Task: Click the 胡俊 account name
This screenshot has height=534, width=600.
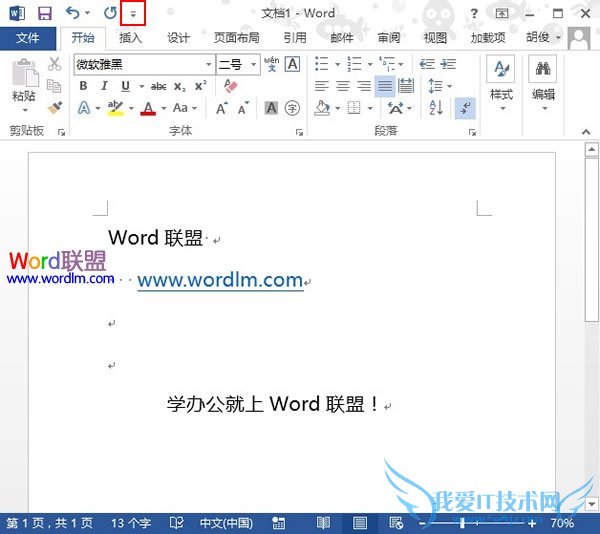Action: click(538, 37)
